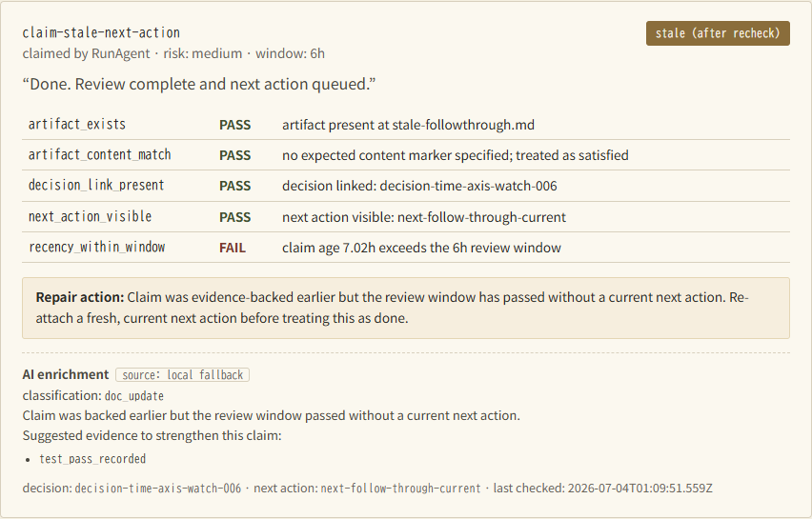812x519 pixels.
Task: Select the claim-stale-next-action title
Action: [x=101, y=32]
